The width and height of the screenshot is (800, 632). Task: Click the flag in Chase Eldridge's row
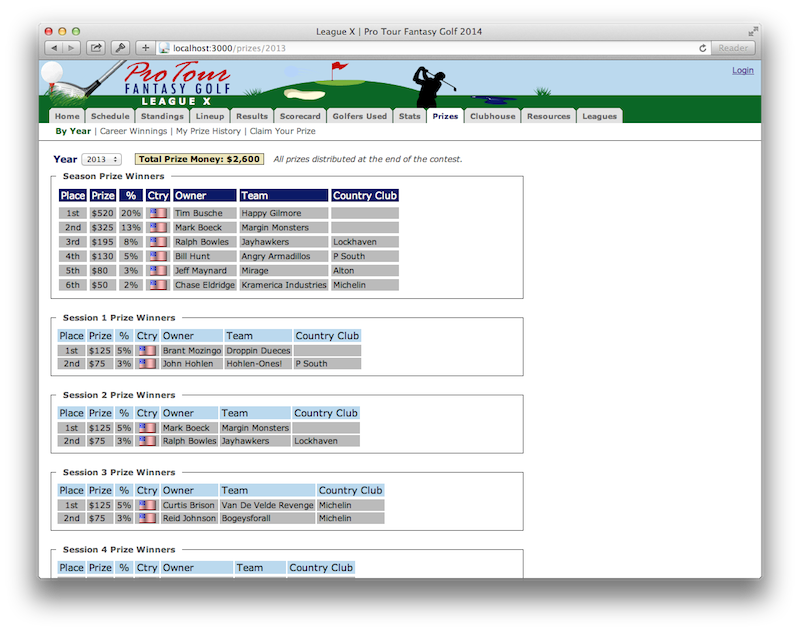[158, 285]
